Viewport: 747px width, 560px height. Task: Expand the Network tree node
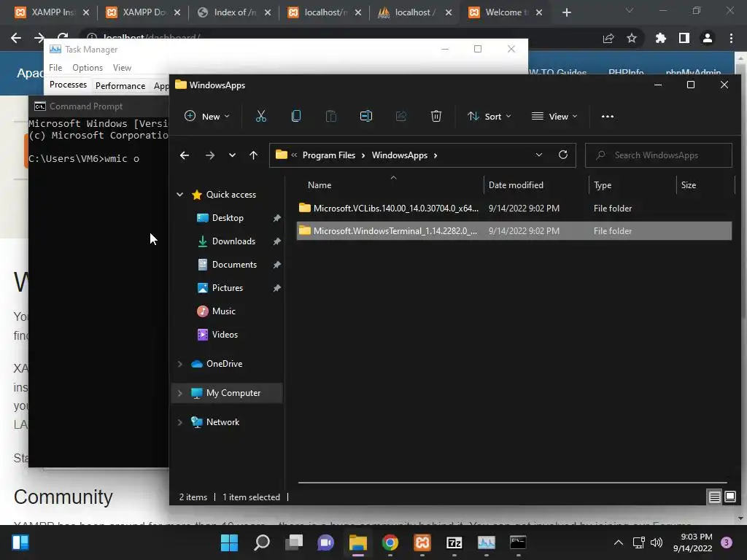click(x=179, y=422)
